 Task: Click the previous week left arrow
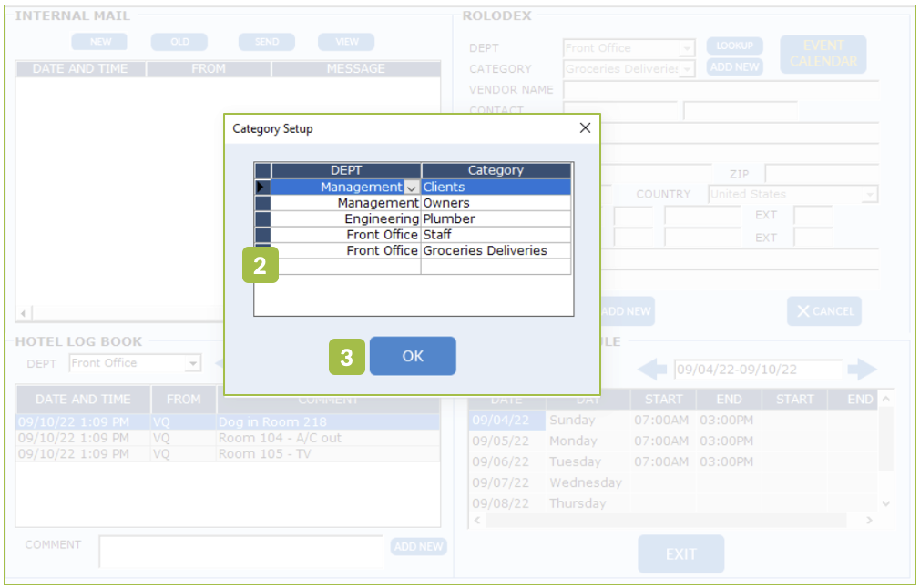(x=651, y=370)
